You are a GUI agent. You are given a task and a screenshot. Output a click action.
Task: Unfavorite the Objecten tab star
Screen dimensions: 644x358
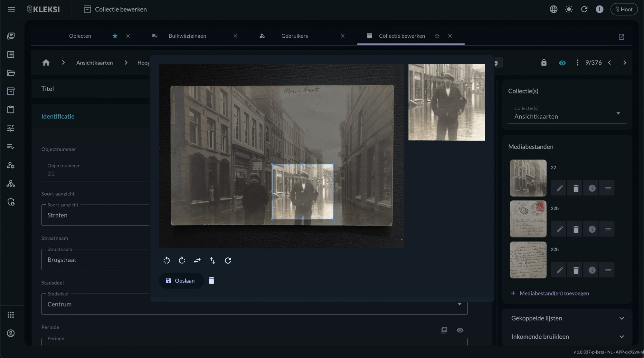point(115,36)
